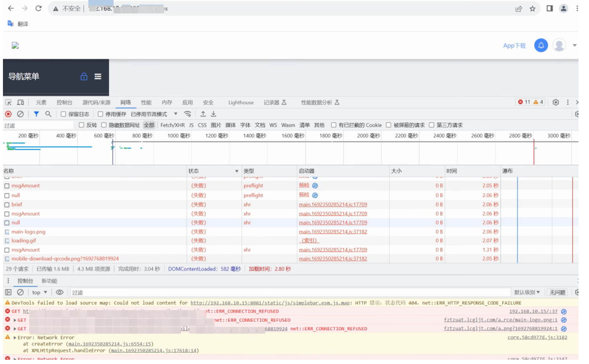This screenshot has width=589, height=364.
Task: Toggle the device toolbar icon
Action: (20, 102)
